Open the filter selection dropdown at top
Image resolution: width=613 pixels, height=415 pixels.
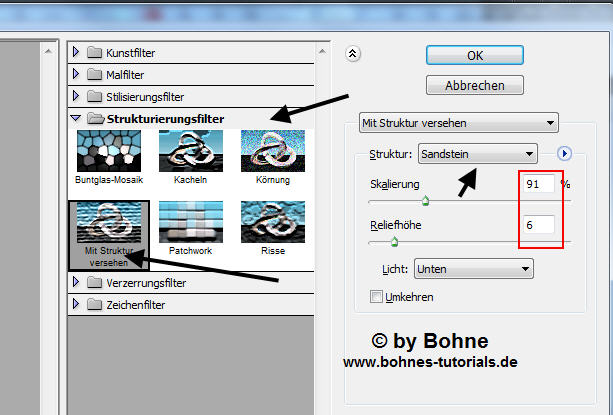click(x=458, y=123)
